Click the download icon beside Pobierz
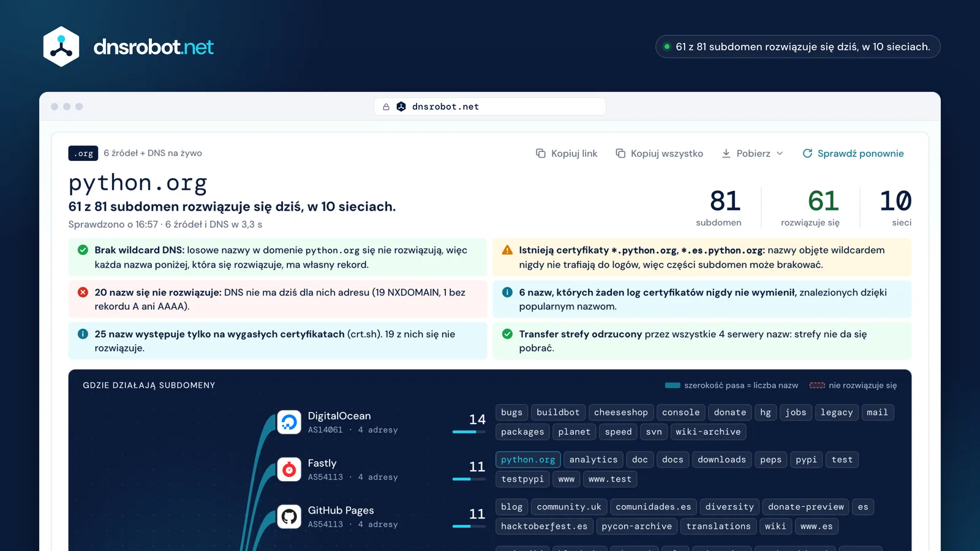 click(726, 153)
